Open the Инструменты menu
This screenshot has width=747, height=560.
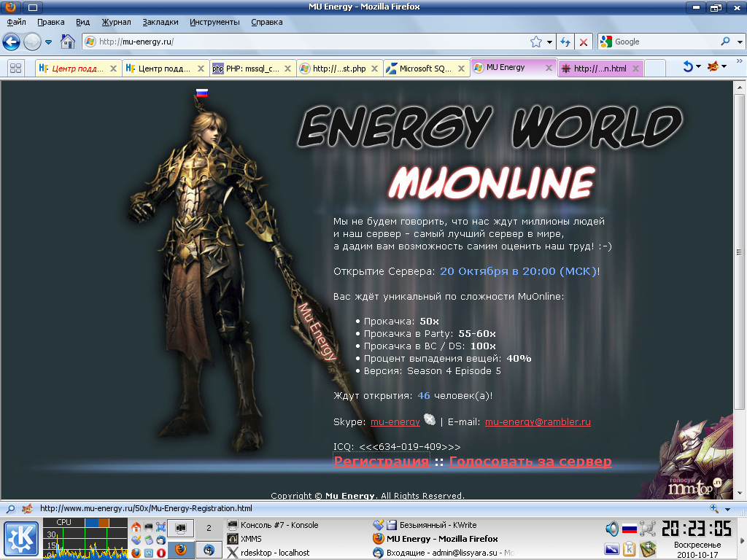tap(214, 22)
